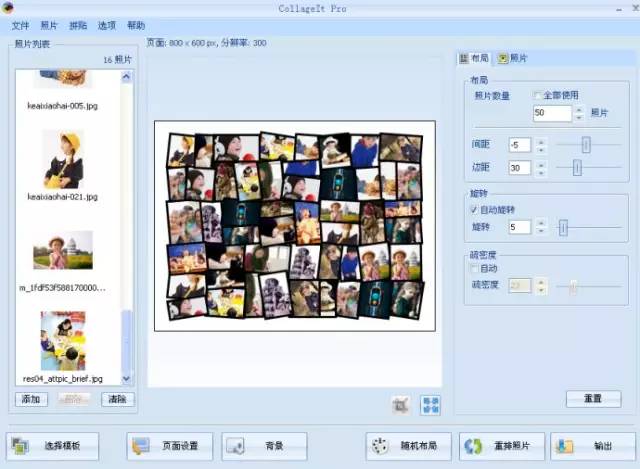Click the 添加 add photos button
The image size is (640, 469).
click(x=31, y=399)
